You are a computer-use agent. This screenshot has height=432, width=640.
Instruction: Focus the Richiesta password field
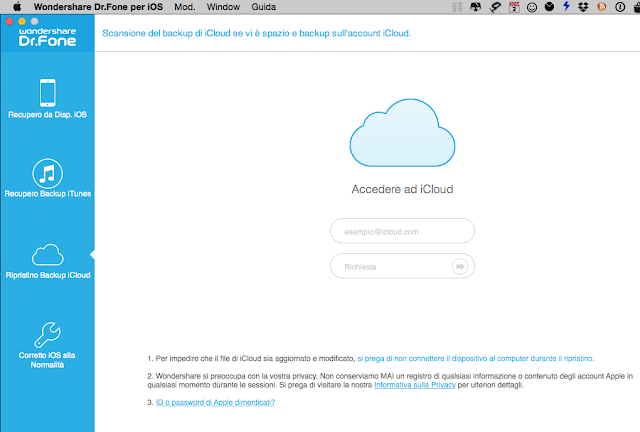[x=402, y=266]
